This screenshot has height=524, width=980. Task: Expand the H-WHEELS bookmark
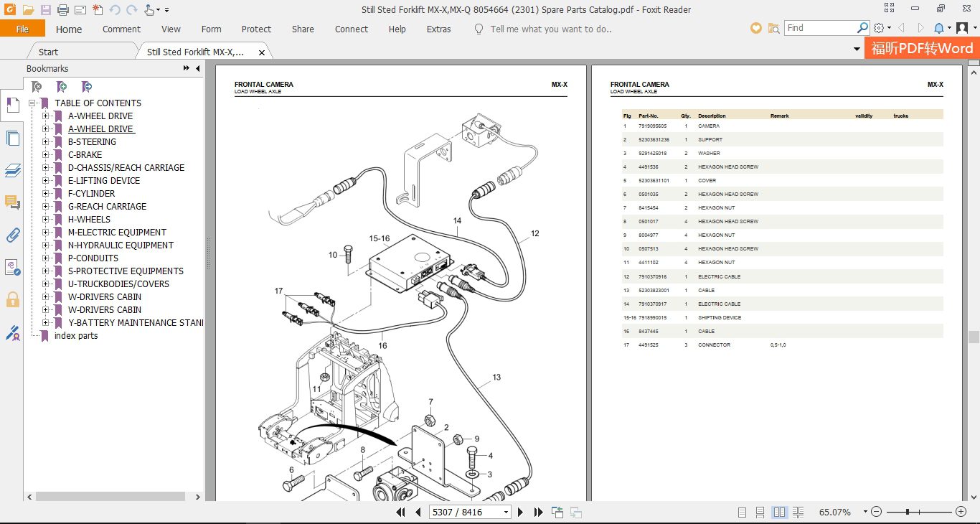[46, 219]
